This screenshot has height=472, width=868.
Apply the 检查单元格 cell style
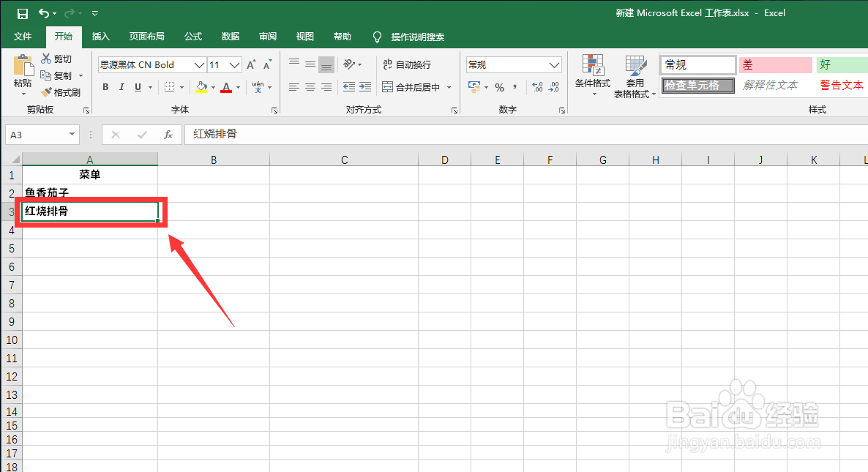pos(698,85)
